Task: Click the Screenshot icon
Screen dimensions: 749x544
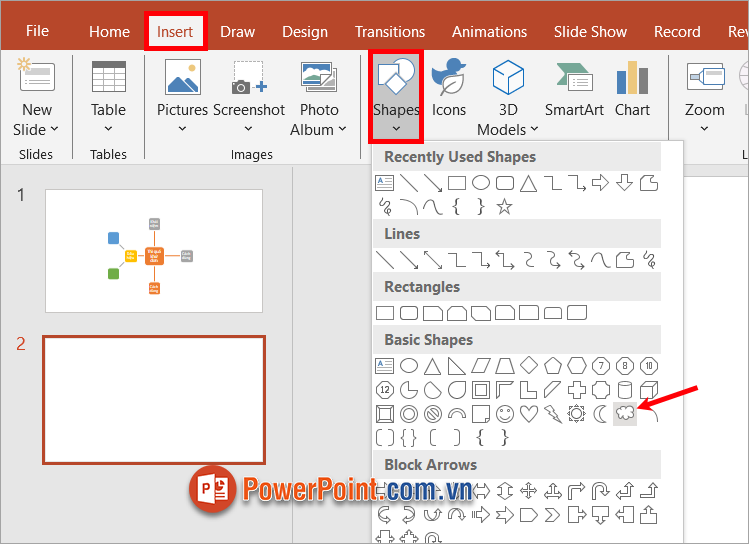Action: point(248,76)
